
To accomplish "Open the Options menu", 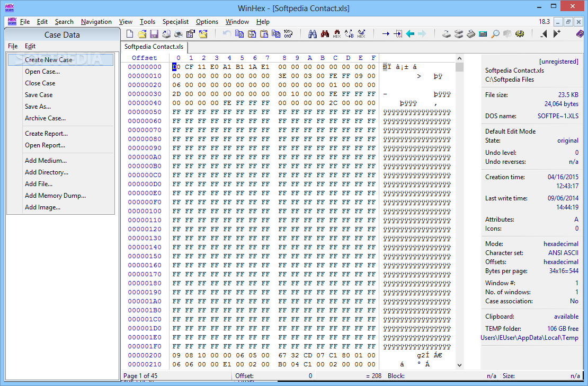I will pos(207,22).
